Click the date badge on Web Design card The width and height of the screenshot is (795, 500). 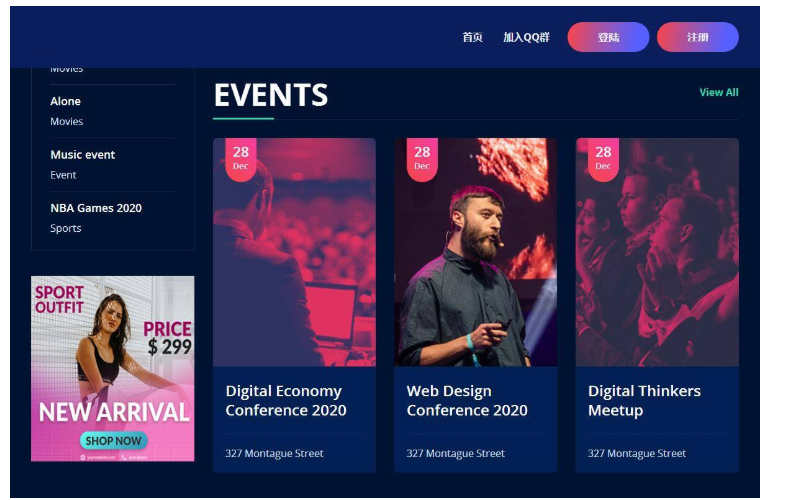tap(422, 158)
